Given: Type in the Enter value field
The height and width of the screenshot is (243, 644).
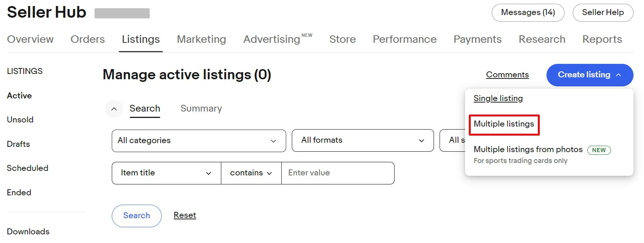Looking at the screenshot, I should pyautogui.click(x=337, y=173).
